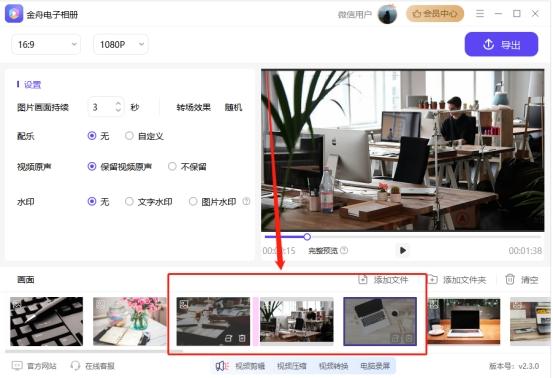
Task: Open the user avatar profile picture
Action: pyautogui.click(x=387, y=14)
